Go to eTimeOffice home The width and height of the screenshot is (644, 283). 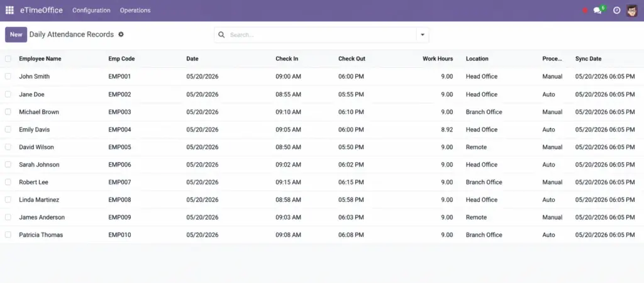42,10
